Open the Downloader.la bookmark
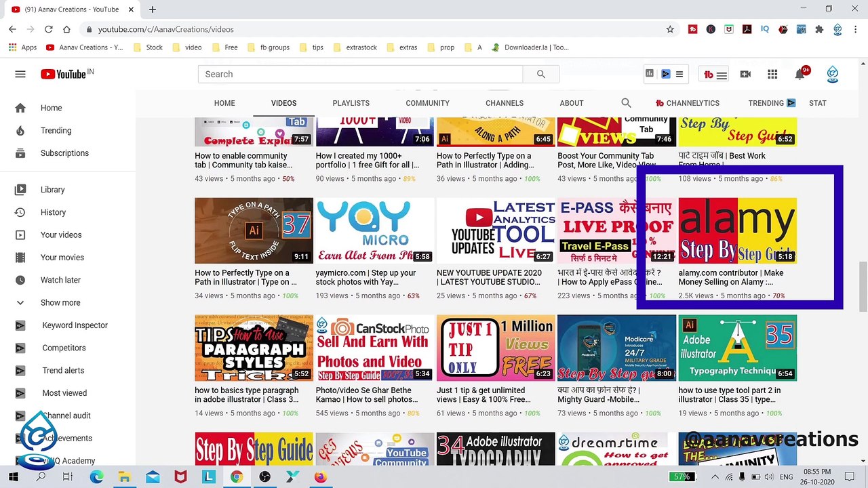The width and height of the screenshot is (868, 488). [x=530, y=47]
